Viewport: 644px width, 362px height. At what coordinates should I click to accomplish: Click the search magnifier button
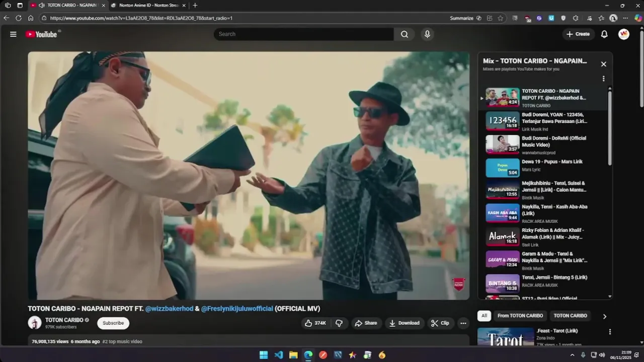(405, 34)
